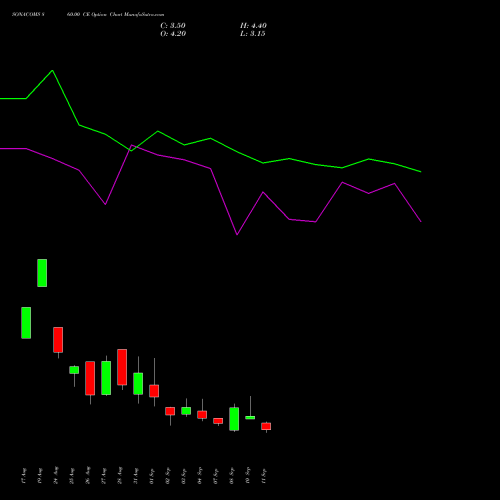500x500 pixels.
Task: Select the 01 Sep date label
Action: (x=152, y=476)
